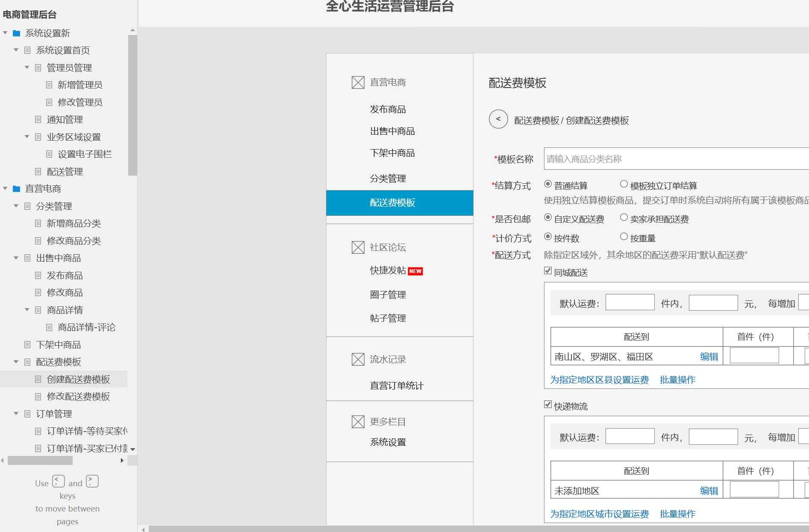
Task: Switch to the 分类管理 nav item
Action: tap(388, 179)
